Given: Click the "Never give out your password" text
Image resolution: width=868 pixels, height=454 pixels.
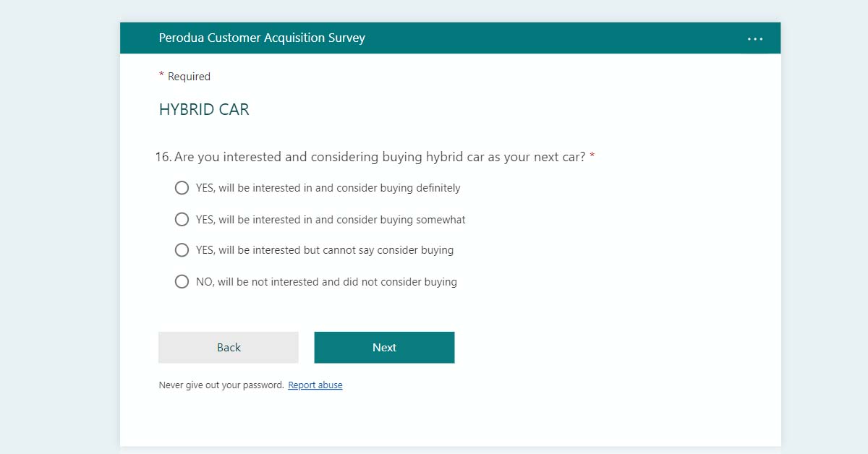Looking at the screenshot, I should tap(221, 385).
